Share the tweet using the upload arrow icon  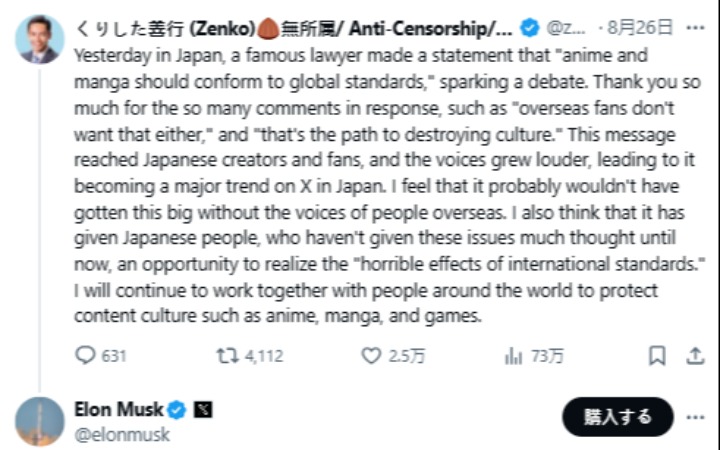(695, 355)
